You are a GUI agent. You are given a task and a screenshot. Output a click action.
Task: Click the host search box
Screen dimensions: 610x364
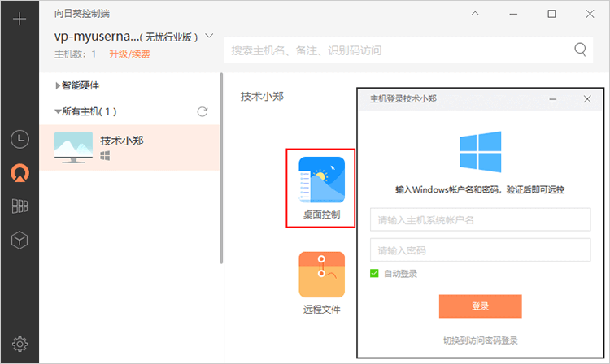(408, 50)
